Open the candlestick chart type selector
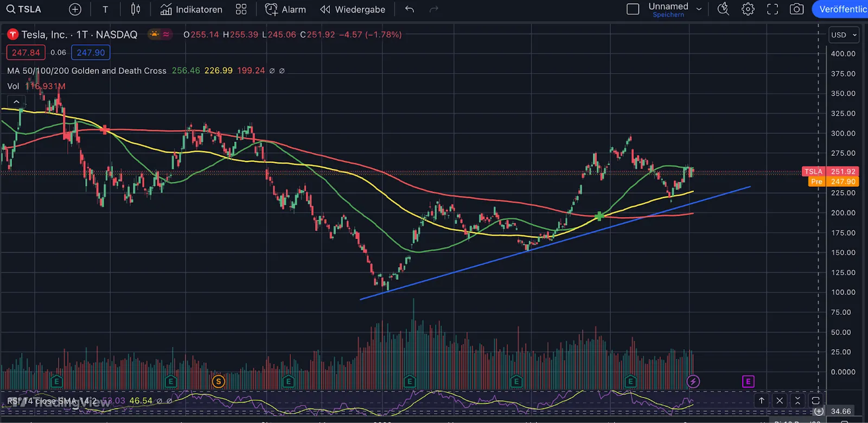Image resolution: width=868 pixels, height=423 pixels. point(136,9)
